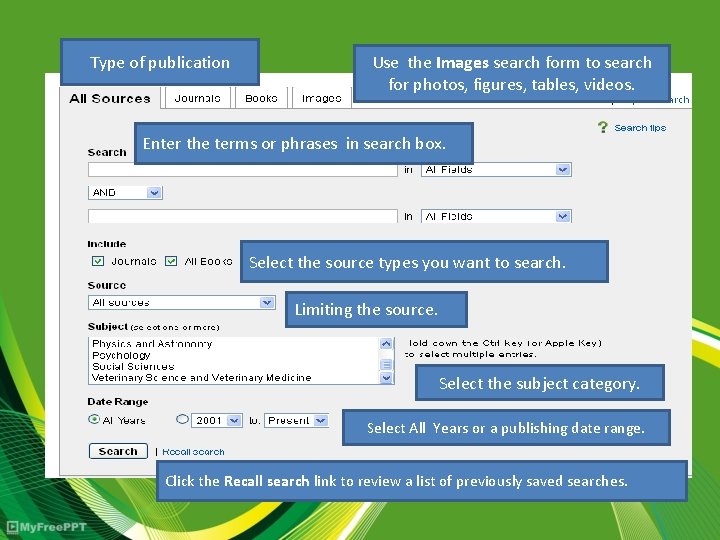Select the custom date range radio button

coord(182,419)
